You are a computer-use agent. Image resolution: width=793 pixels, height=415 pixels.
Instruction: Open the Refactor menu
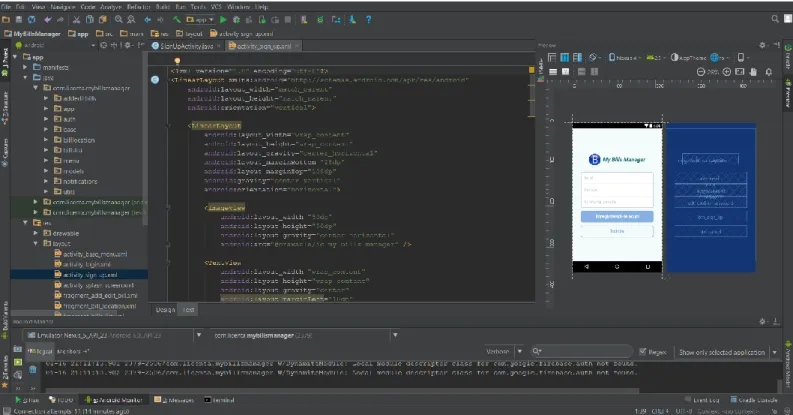pyautogui.click(x=139, y=7)
